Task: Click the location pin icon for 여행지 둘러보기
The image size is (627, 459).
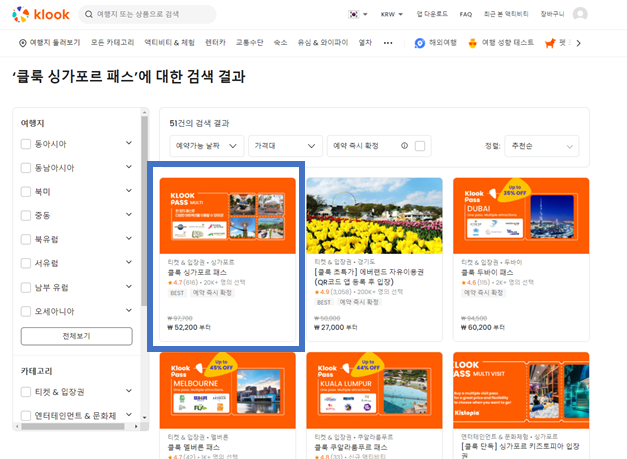Action: [x=23, y=43]
